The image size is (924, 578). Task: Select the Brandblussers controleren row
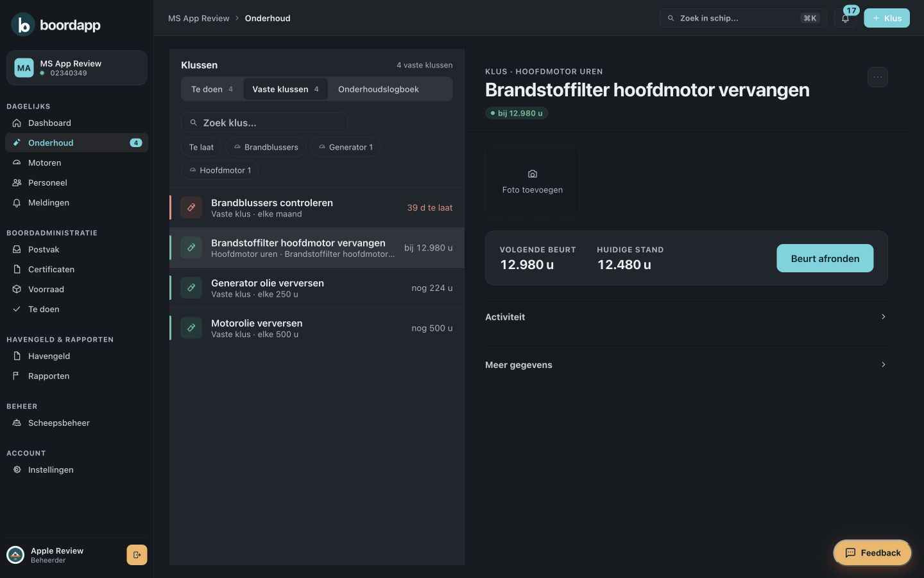pyautogui.click(x=316, y=207)
